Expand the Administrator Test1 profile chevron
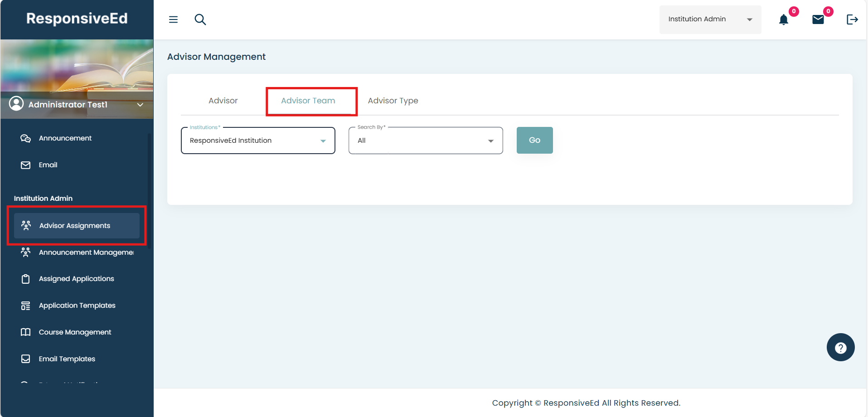 click(140, 105)
